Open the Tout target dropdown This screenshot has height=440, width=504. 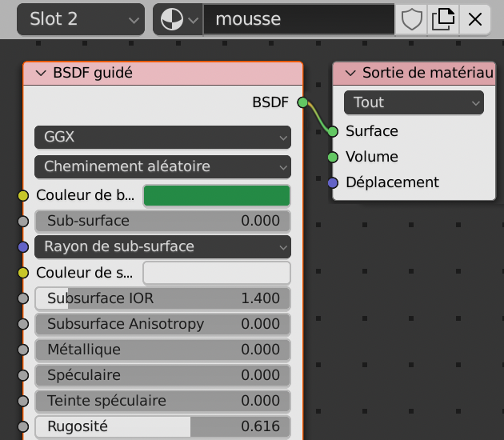point(414,102)
